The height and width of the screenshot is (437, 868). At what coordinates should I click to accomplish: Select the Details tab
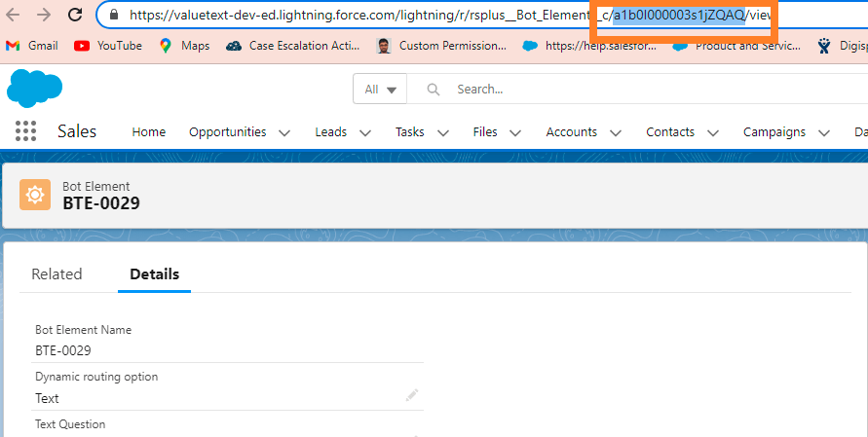154,274
